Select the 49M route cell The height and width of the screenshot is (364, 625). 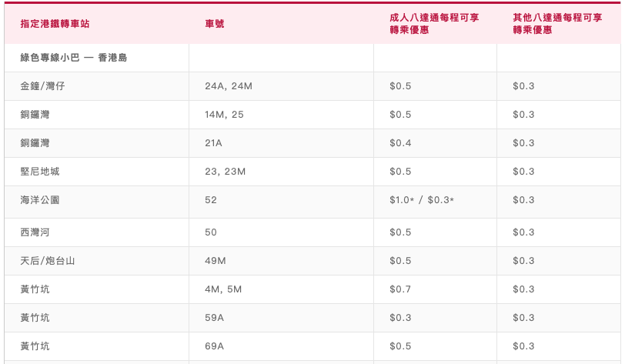point(216,261)
